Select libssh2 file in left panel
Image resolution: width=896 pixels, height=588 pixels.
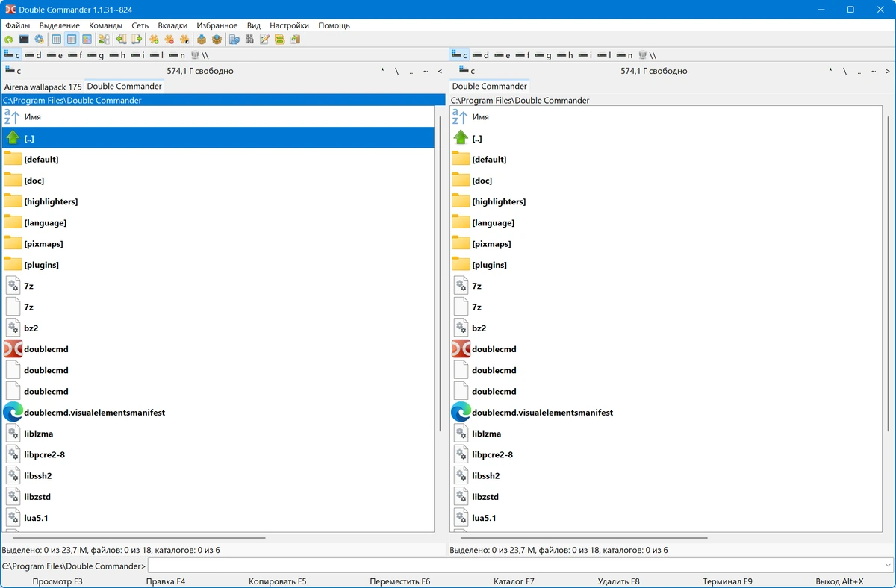218,475
